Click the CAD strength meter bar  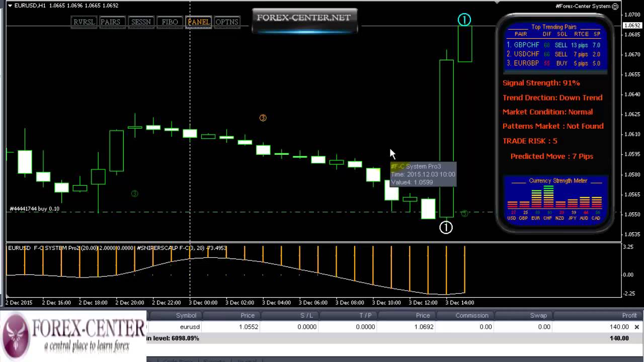[596, 203]
